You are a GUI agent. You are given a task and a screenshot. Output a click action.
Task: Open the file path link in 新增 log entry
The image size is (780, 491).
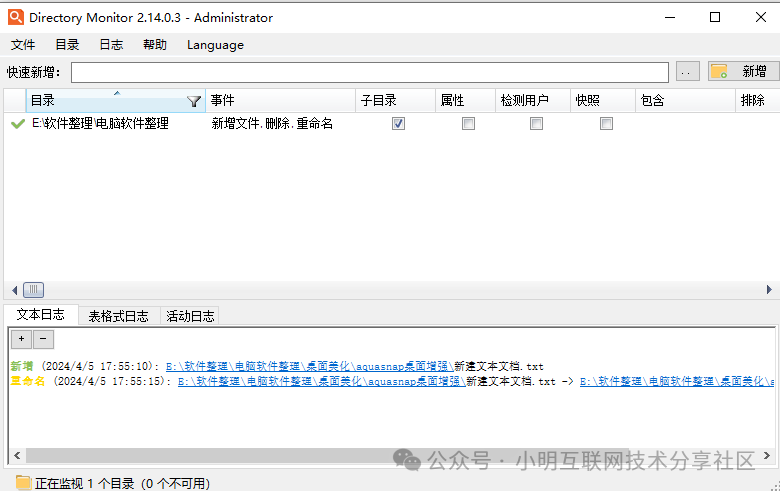click(315, 367)
